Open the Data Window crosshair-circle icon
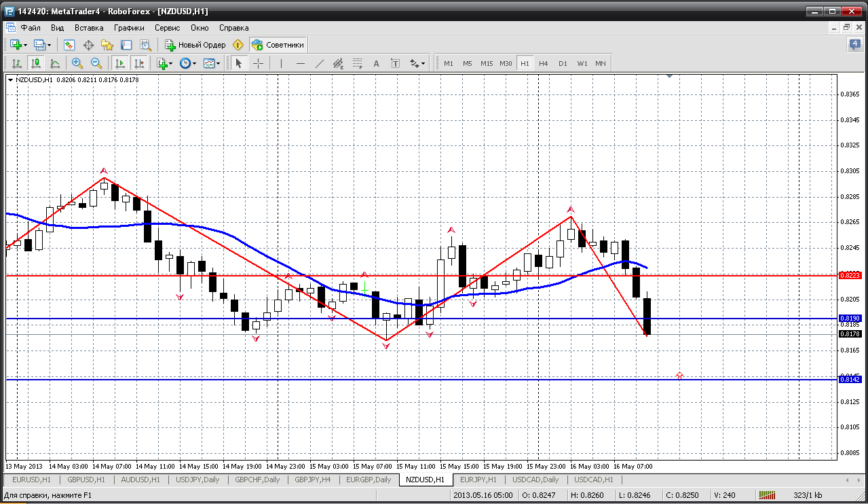Screen dimensions: 868x504 (x=88, y=45)
